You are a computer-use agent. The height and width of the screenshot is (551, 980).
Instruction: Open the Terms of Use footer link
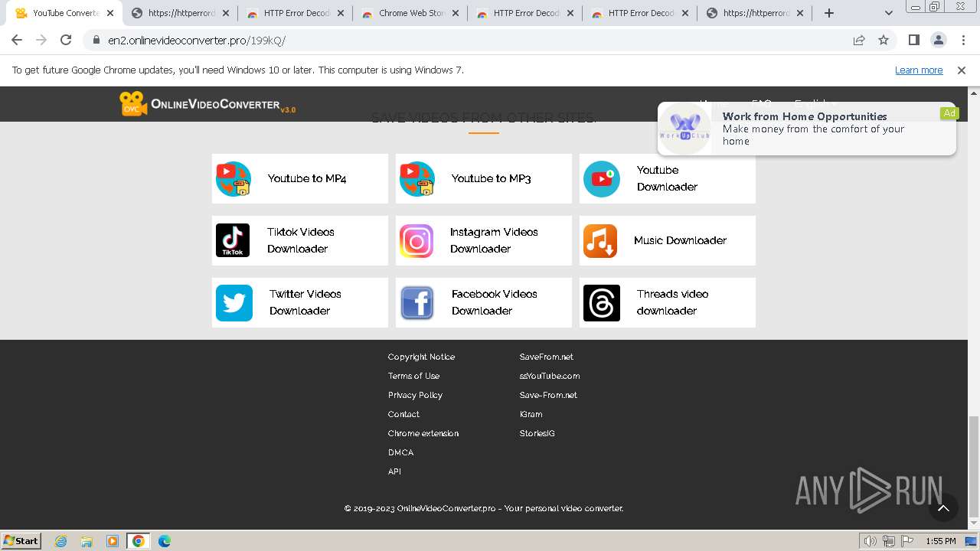coord(413,376)
